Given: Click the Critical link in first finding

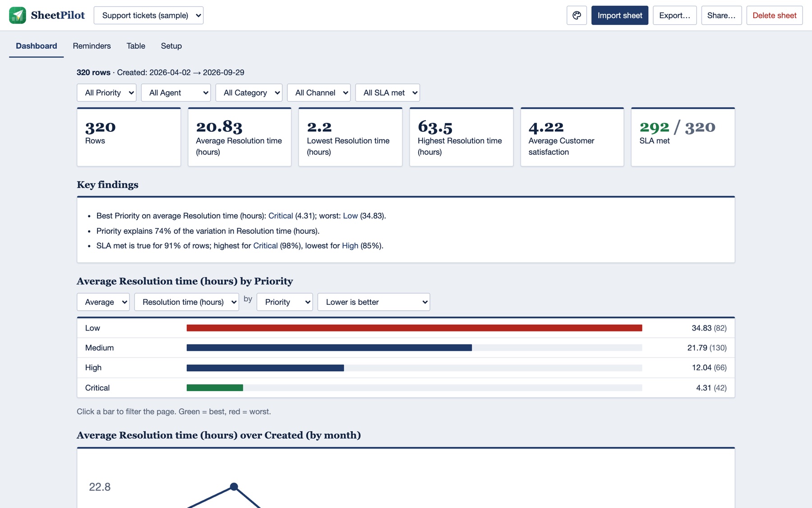Looking at the screenshot, I should click(281, 216).
